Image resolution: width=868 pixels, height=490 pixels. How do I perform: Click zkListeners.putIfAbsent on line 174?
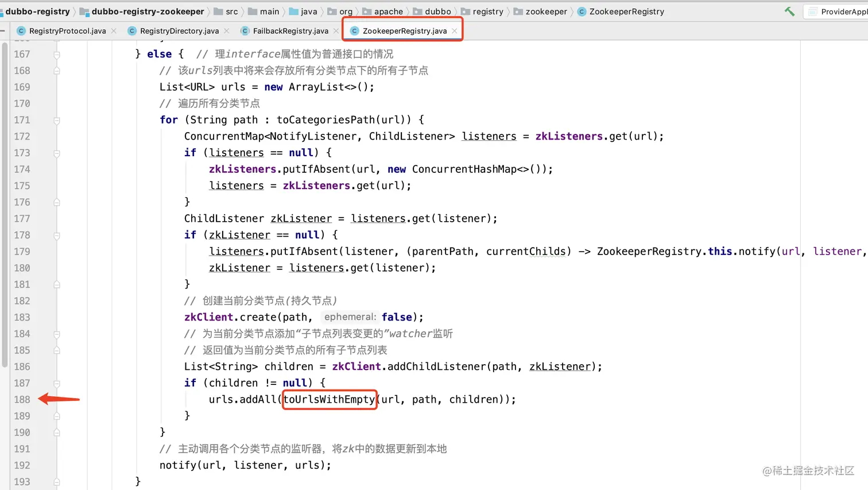point(280,169)
